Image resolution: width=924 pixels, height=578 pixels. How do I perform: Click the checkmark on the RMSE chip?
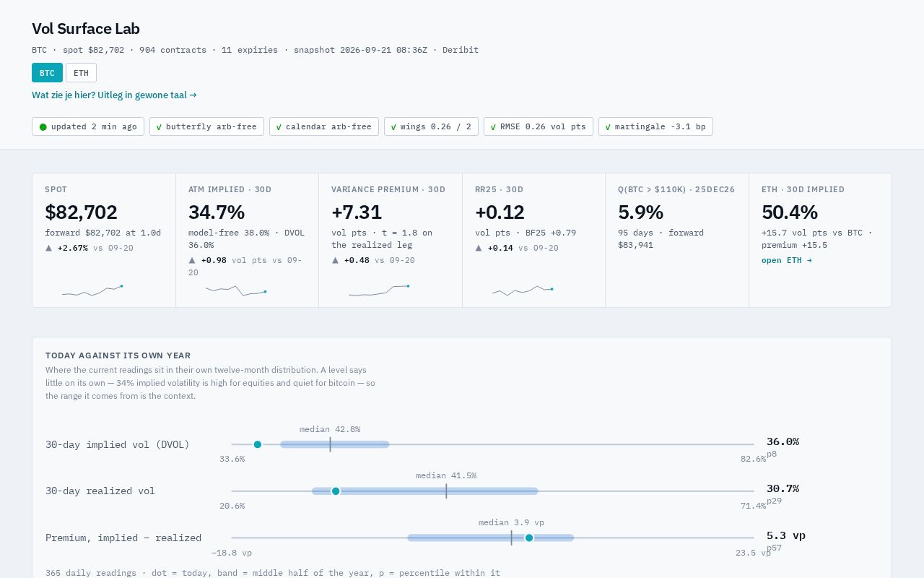coord(493,127)
